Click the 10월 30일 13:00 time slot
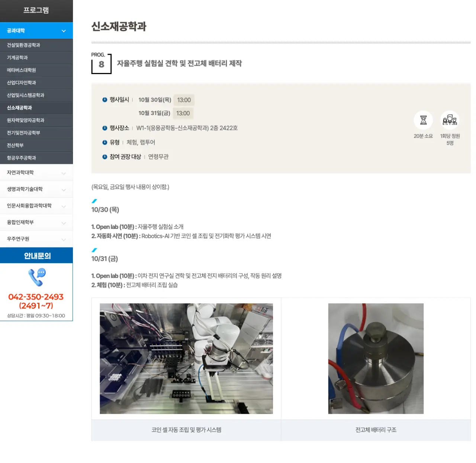 coord(184,100)
